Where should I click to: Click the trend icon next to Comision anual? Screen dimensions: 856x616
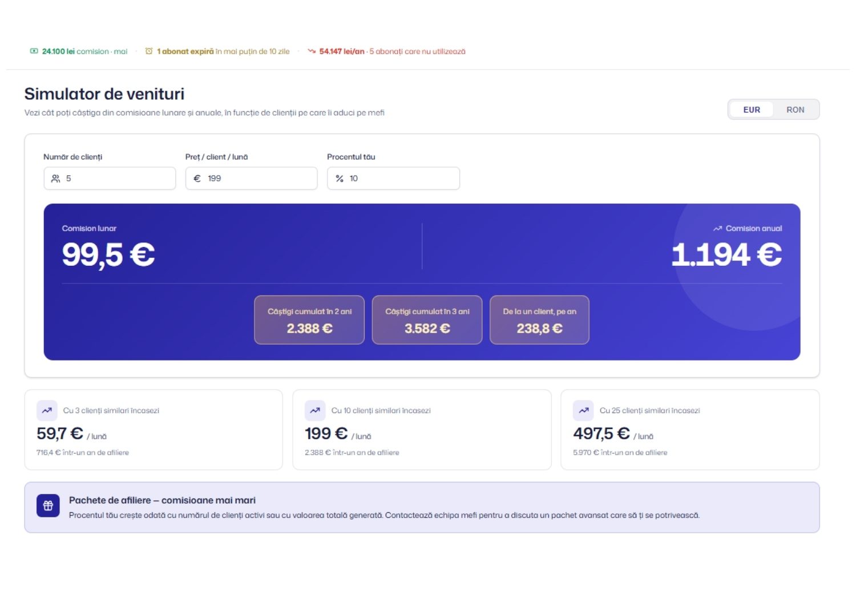[717, 229]
